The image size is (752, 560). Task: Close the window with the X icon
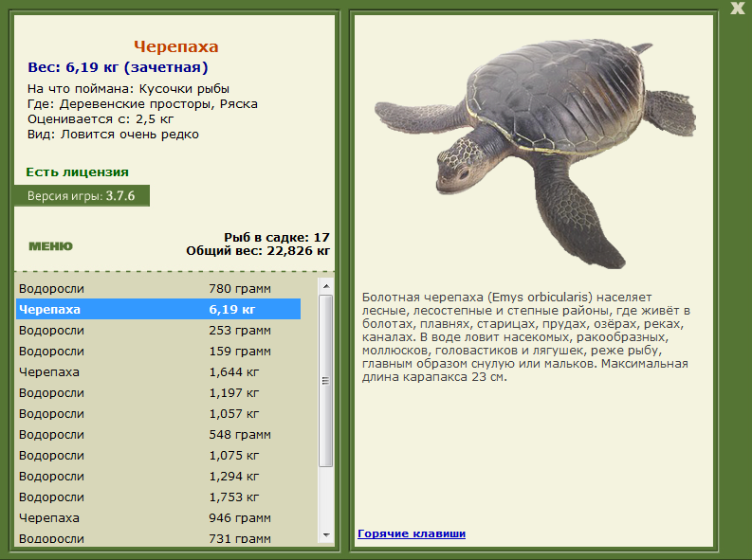click(737, 9)
